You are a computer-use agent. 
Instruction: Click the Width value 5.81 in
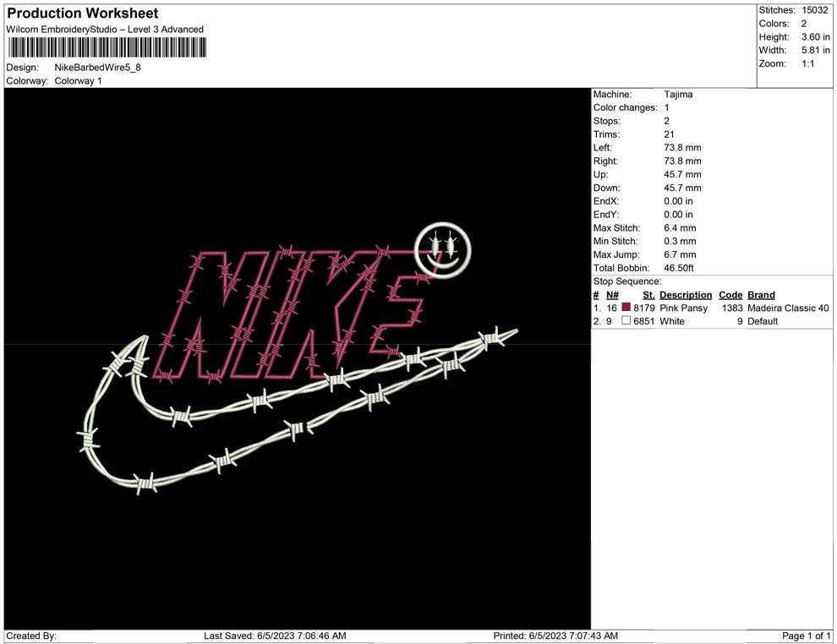[816, 50]
